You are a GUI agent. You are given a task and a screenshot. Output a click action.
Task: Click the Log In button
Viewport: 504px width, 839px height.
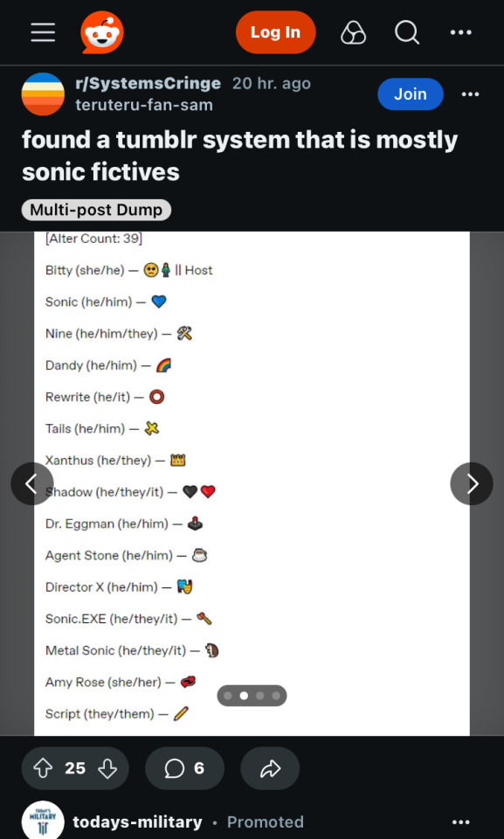pos(275,32)
